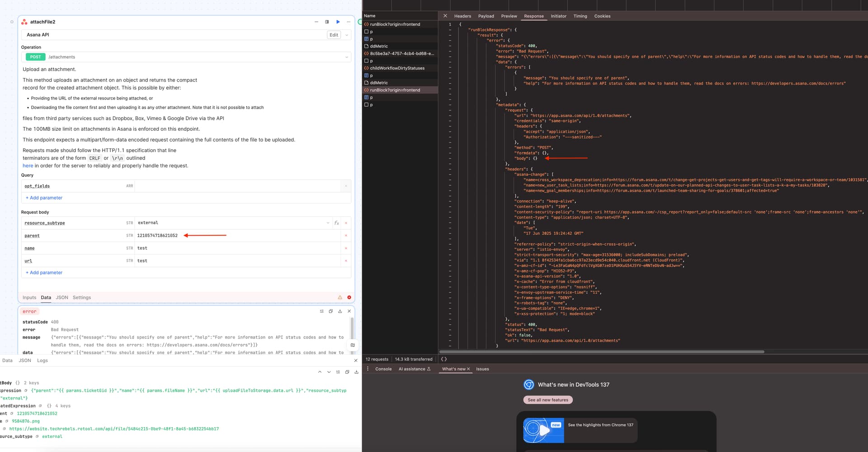Viewport: 868px width, 452px height.
Task: Expand down chevron in bottom panel toolbar
Action: [329, 372]
